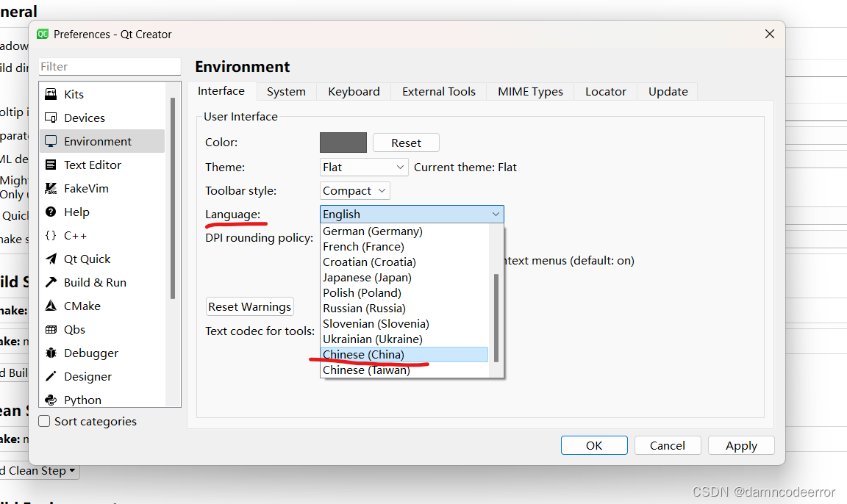Choose French (France) from language list

click(404, 247)
